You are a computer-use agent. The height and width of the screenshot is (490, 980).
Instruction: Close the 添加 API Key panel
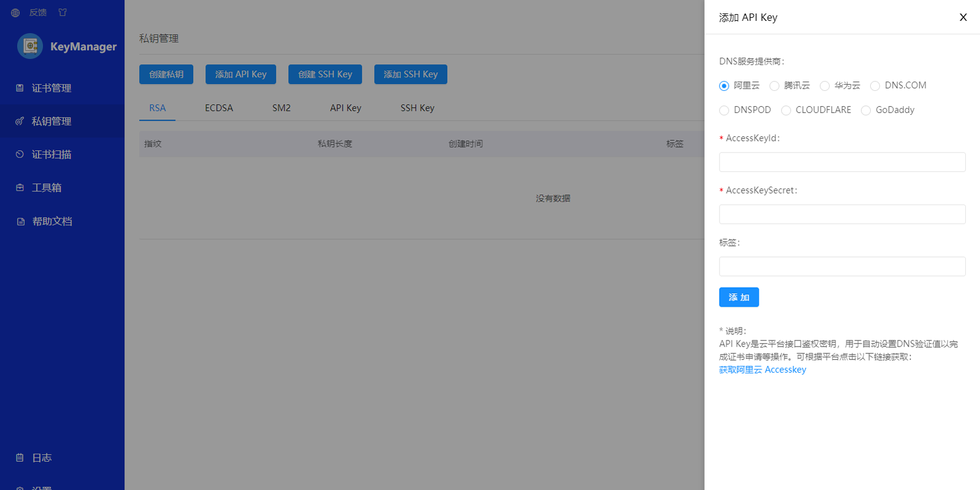(963, 17)
